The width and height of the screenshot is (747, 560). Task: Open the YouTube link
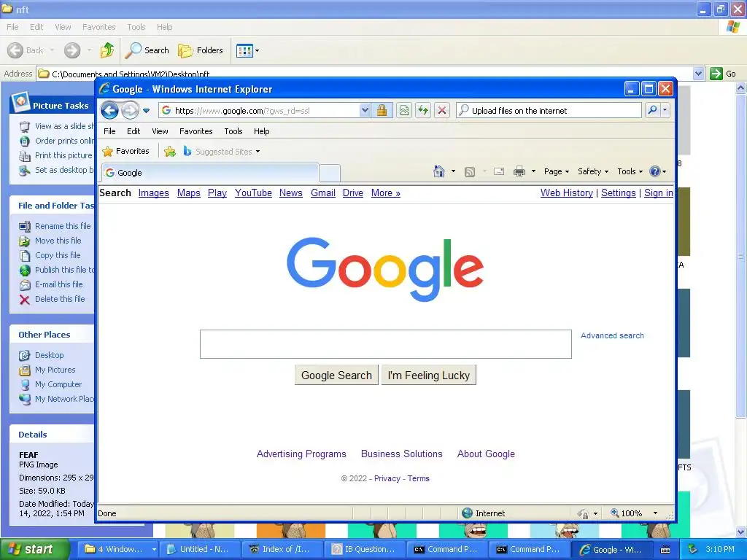[x=253, y=192]
